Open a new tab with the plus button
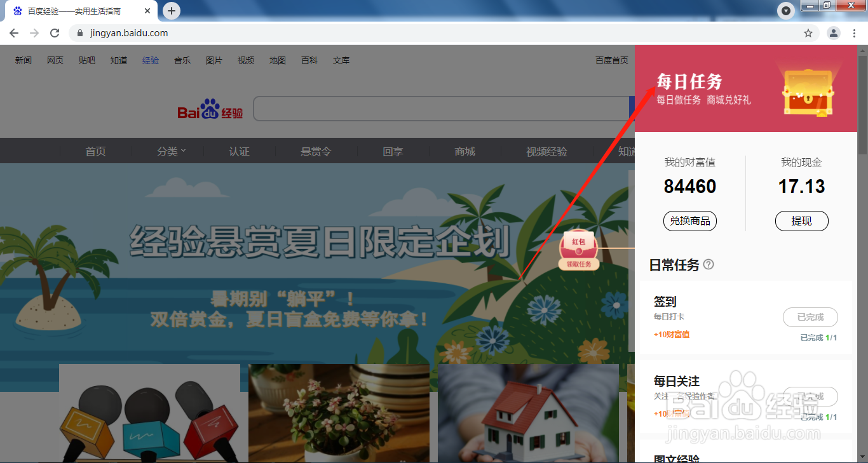The width and height of the screenshot is (868, 463). point(172,11)
